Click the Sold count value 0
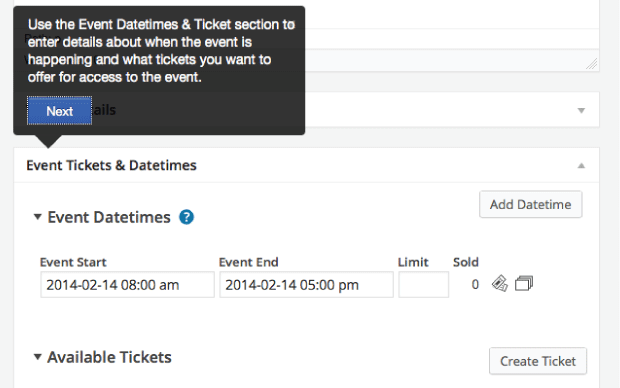This screenshot has width=620, height=388. (475, 284)
